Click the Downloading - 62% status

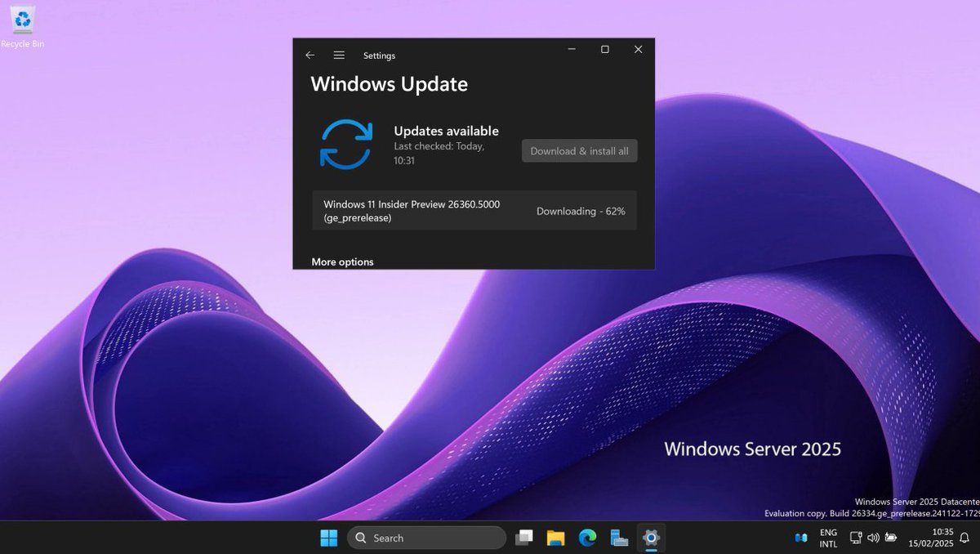[581, 211]
